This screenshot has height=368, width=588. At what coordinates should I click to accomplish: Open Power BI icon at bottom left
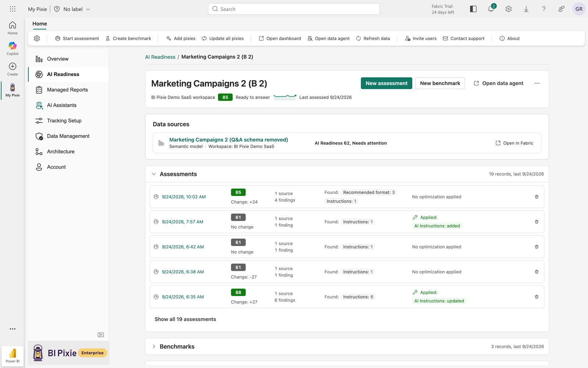pos(12,356)
